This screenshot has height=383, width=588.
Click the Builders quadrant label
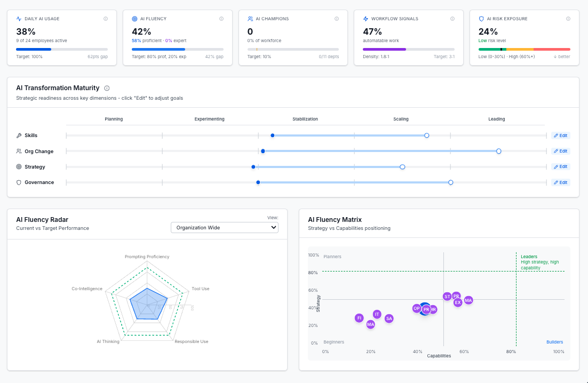pos(554,342)
